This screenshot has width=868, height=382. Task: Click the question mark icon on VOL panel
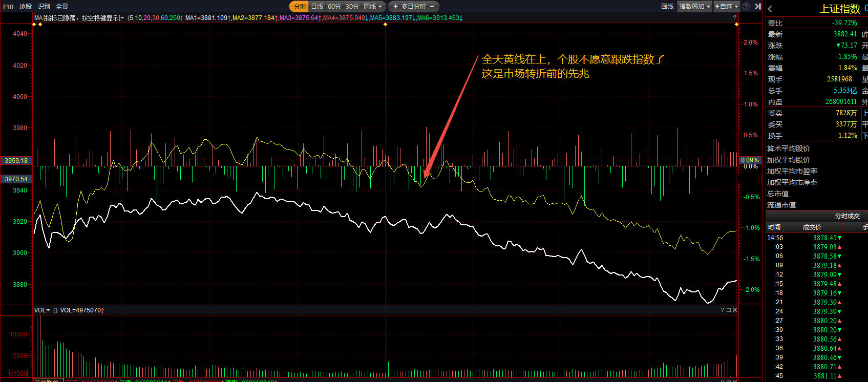723,310
